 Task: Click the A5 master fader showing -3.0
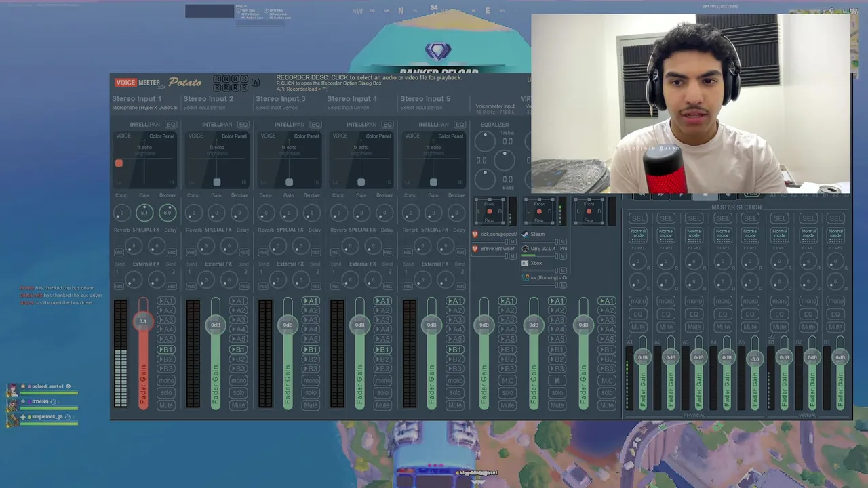(x=755, y=359)
